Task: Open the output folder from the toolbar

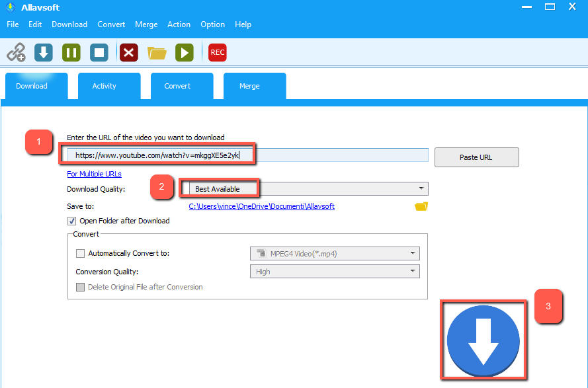Action: 157,53
